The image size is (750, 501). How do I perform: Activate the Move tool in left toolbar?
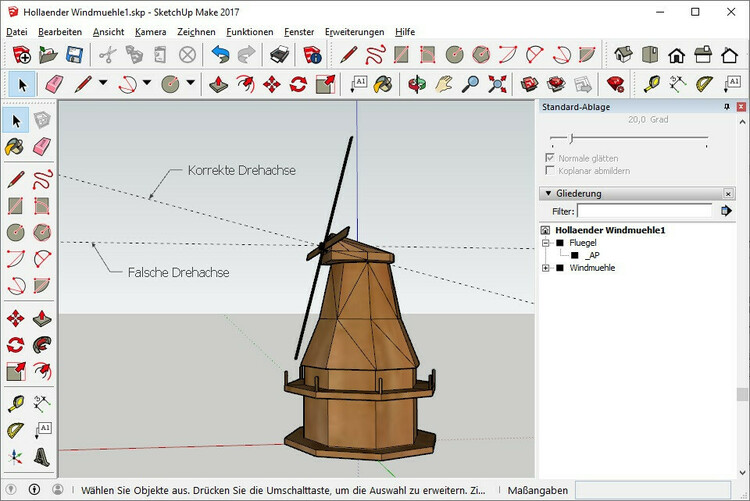click(x=15, y=319)
